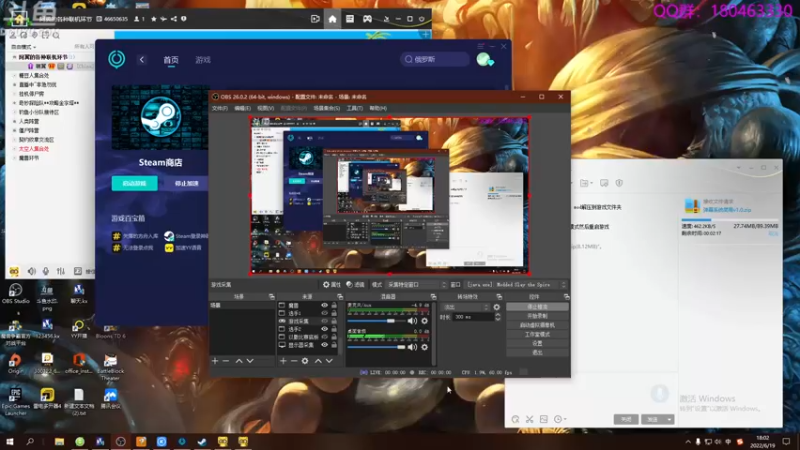Expand the 人类阵营 channel in YY
The image size is (800, 450).
14,121
